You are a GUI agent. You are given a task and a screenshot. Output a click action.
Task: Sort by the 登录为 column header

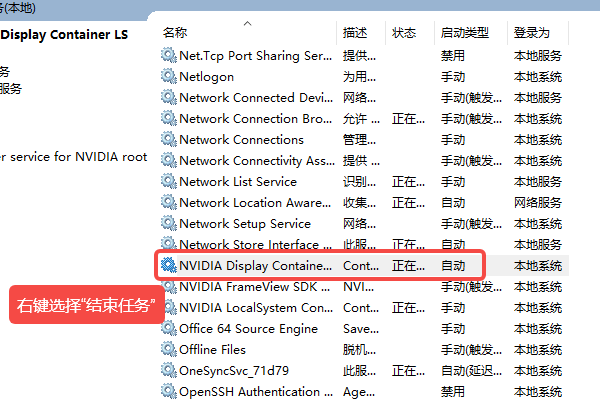[532, 33]
